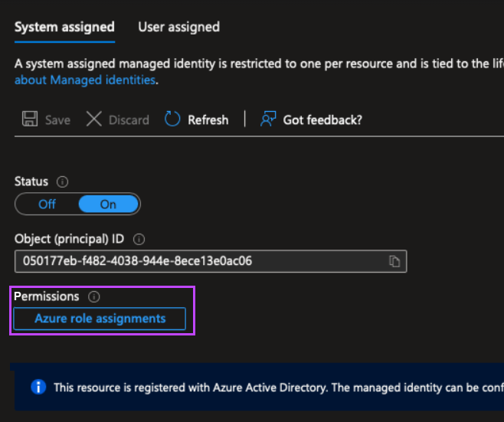Click the Refresh circular arrow icon

[x=173, y=119]
